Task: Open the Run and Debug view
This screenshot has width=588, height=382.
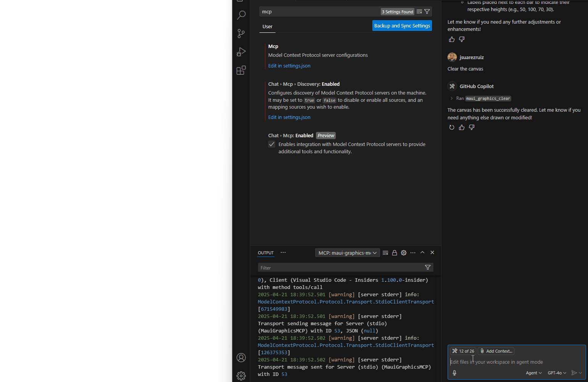Action: pyautogui.click(x=241, y=52)
